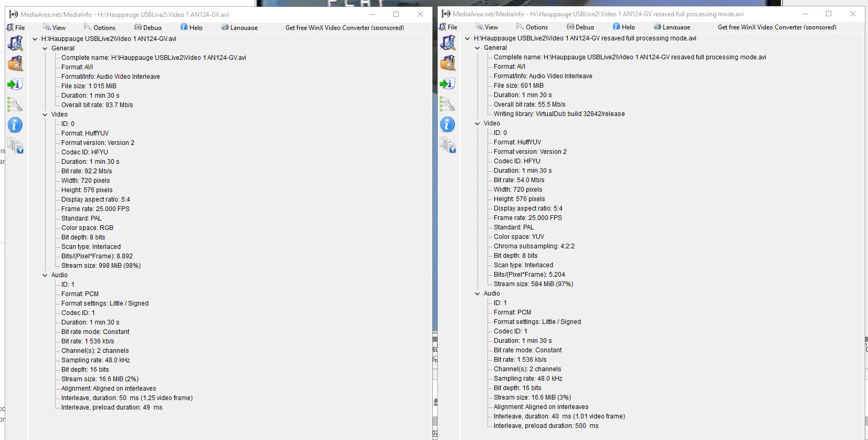
Task: Select 'Interleave, preload duration: 49 ms' row
Action: point(112,407)
